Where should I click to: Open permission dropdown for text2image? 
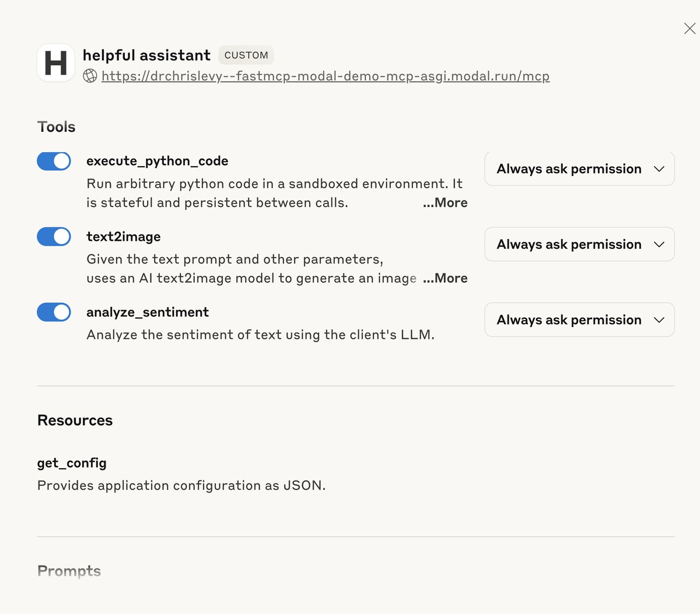coord(579,244)
